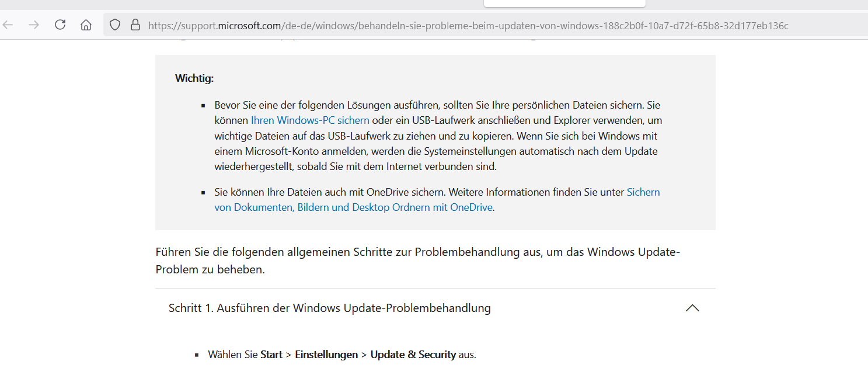Click the 'Sie können Ihre Dateien auch' bullet text
Image resolution: width=868 pixels, height=375 pixels.
[437, 200]
